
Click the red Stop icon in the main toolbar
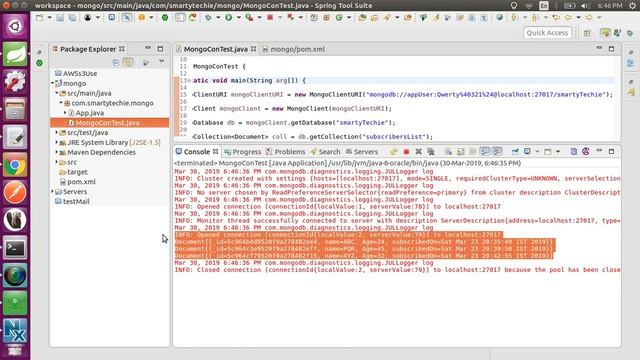click(270, 18)
